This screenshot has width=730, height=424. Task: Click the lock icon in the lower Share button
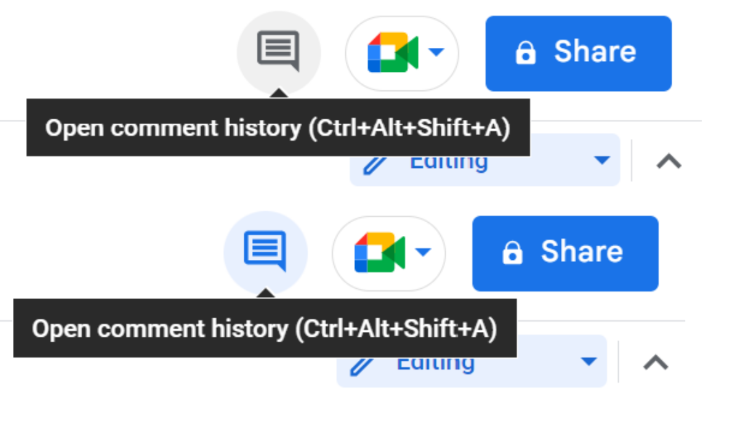[513, 253]
